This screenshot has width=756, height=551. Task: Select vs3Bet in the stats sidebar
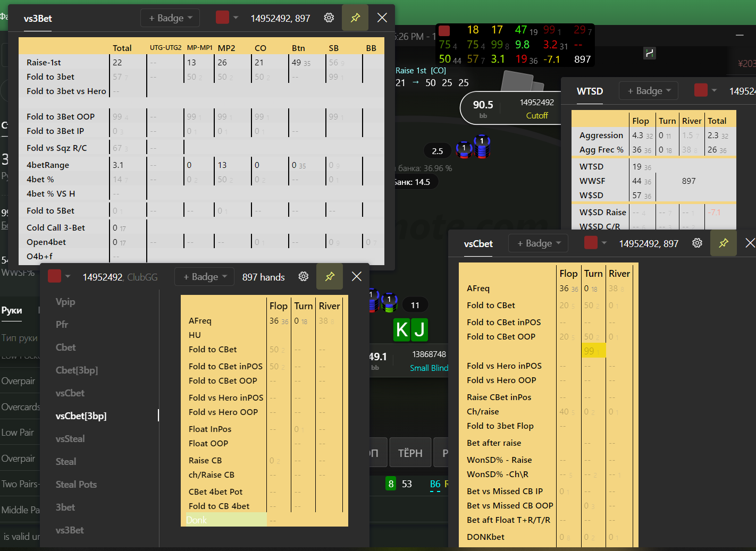tap(70, 530)
